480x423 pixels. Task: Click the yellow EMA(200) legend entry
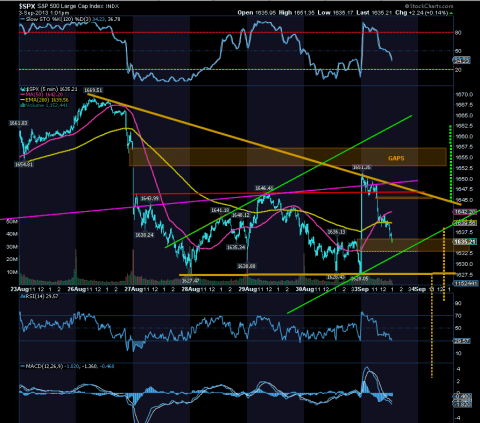[x=45, y=100]
